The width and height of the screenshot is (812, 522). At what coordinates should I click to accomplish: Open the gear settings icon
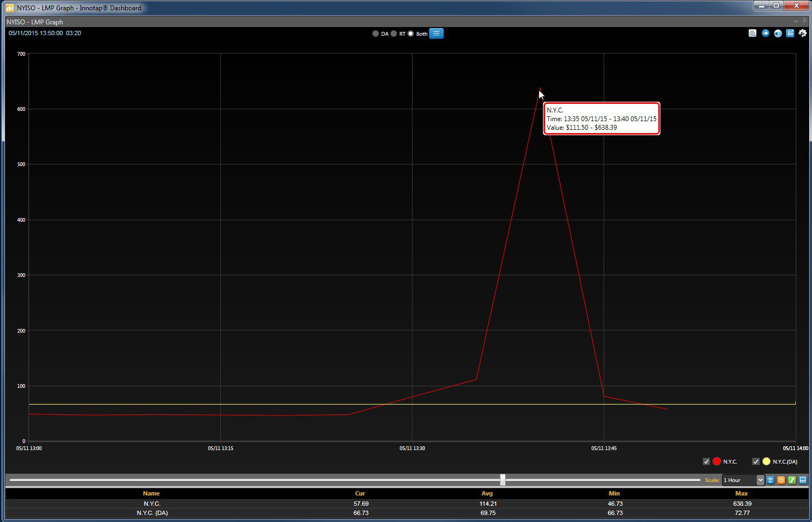[803, 34]
